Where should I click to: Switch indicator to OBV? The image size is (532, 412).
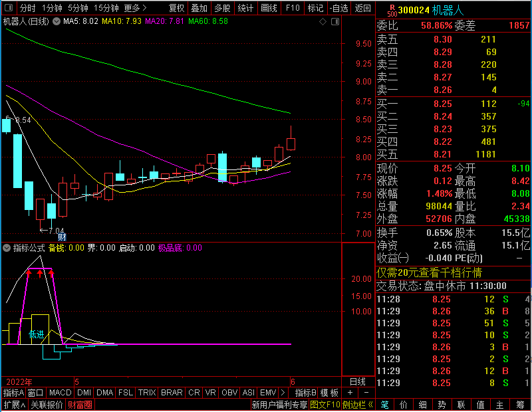[x=229, y=393]
